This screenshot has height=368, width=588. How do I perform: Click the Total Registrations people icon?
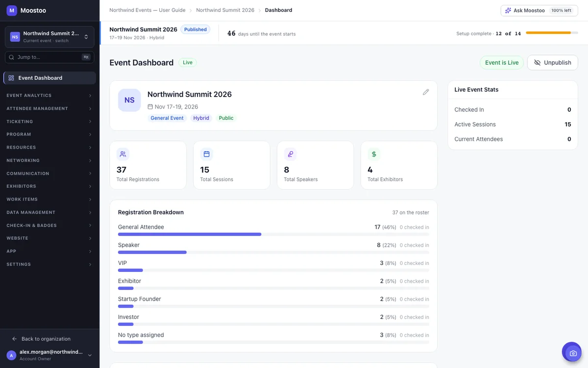(123, 154)
